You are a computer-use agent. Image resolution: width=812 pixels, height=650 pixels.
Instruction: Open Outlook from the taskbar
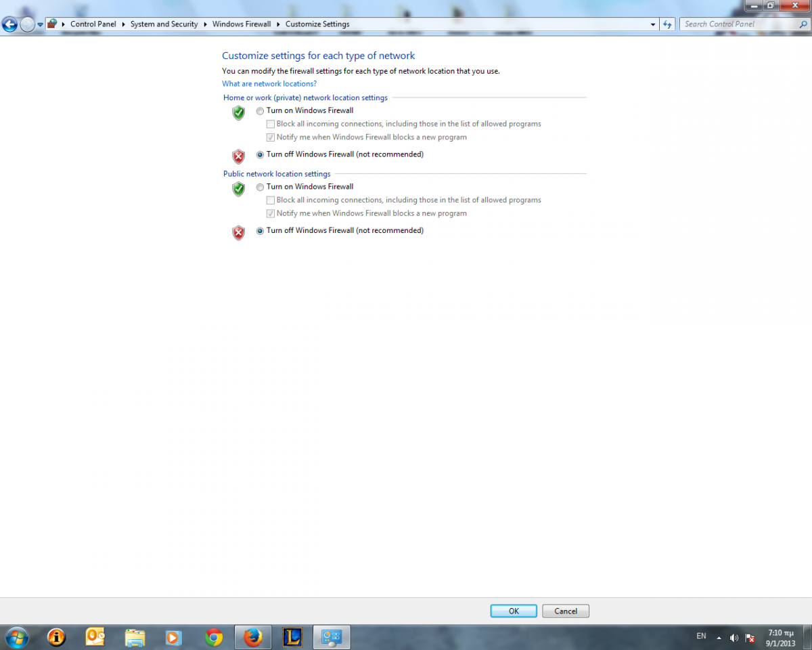pos(95,637)
